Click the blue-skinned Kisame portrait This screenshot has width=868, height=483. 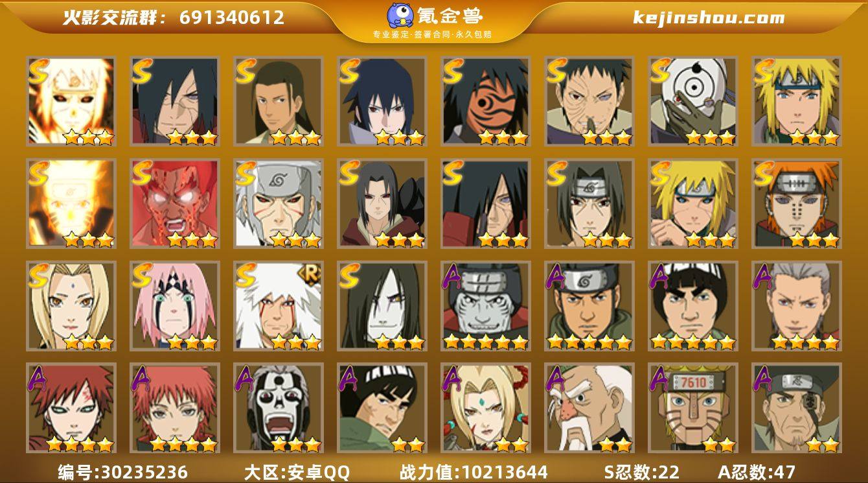click(x=485, y=305)
